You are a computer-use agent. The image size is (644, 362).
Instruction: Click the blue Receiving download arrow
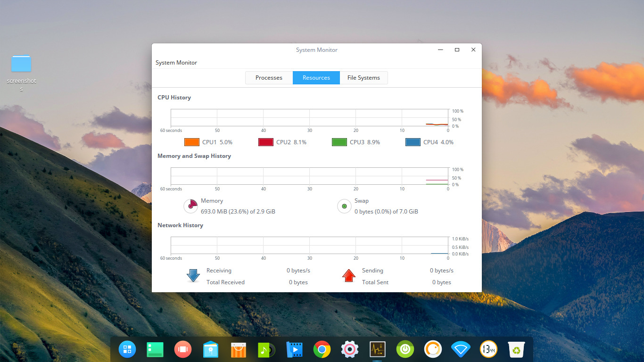pos(193,275)
